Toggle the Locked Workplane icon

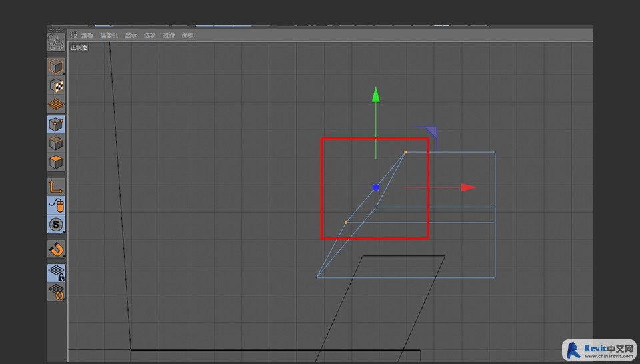[56, 273]
